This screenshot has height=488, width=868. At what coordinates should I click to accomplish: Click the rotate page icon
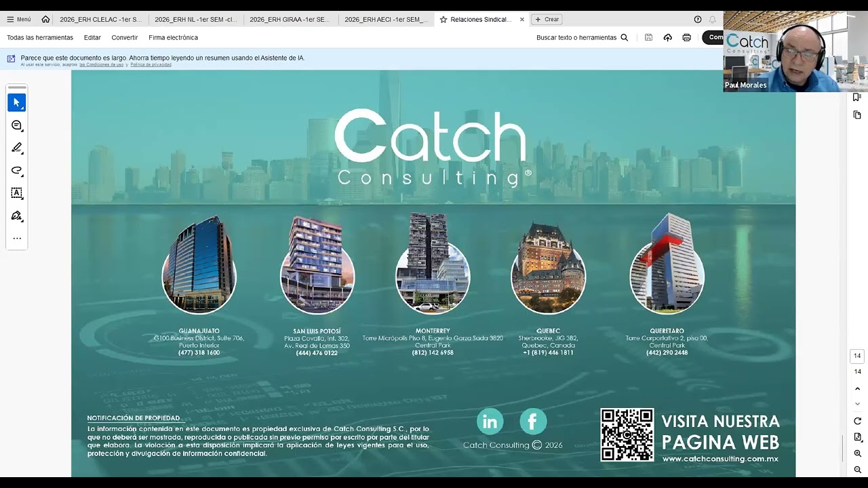[x=857, y=421]
